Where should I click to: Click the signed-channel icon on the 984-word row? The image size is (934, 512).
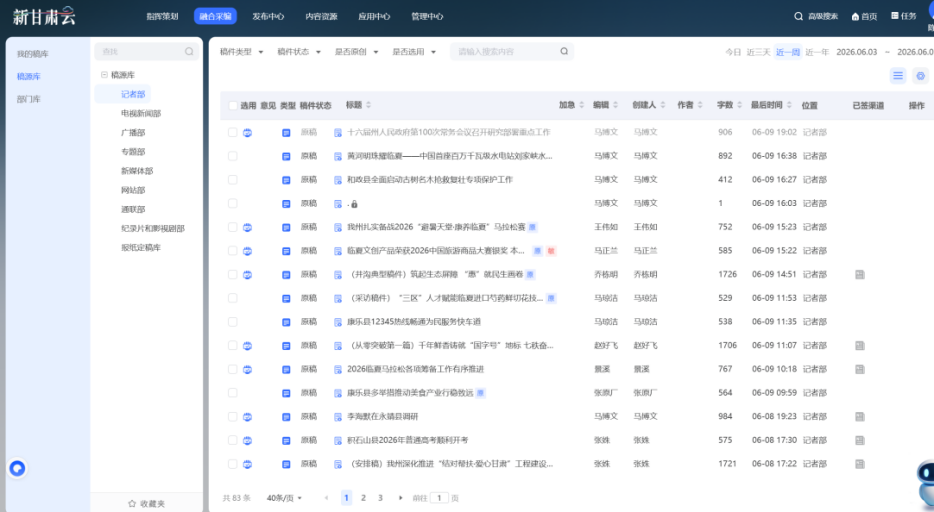click(x=860, y=417)
